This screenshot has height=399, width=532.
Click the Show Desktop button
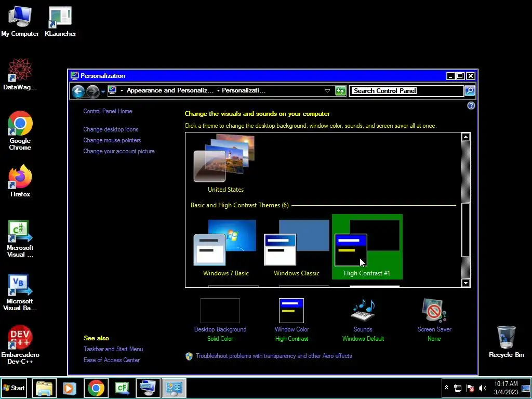point(526,388)
